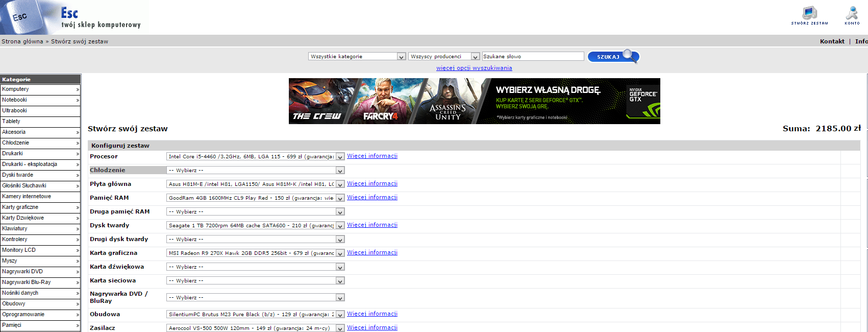Open the Kontakt link

[x=832, y=41]
